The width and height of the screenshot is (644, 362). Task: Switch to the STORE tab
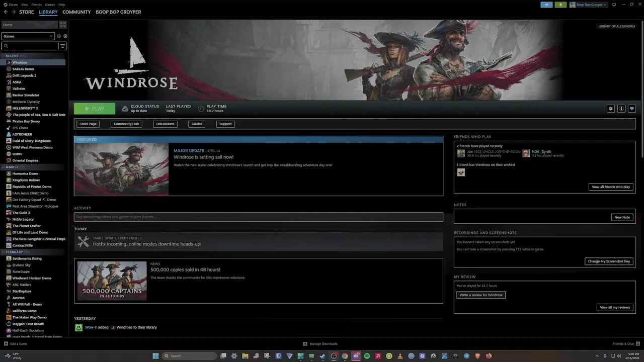click(x=27, y=12)
